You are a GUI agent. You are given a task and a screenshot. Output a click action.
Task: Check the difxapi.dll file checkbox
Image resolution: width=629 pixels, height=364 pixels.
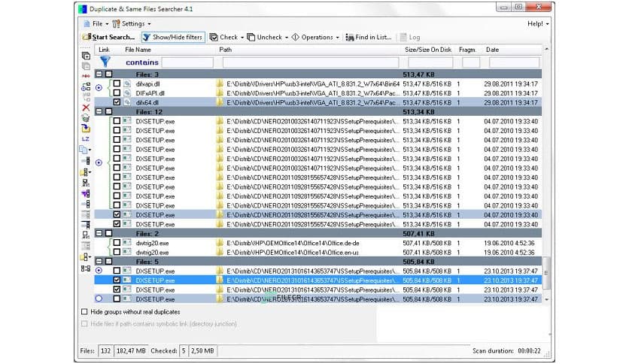point(117,83)
